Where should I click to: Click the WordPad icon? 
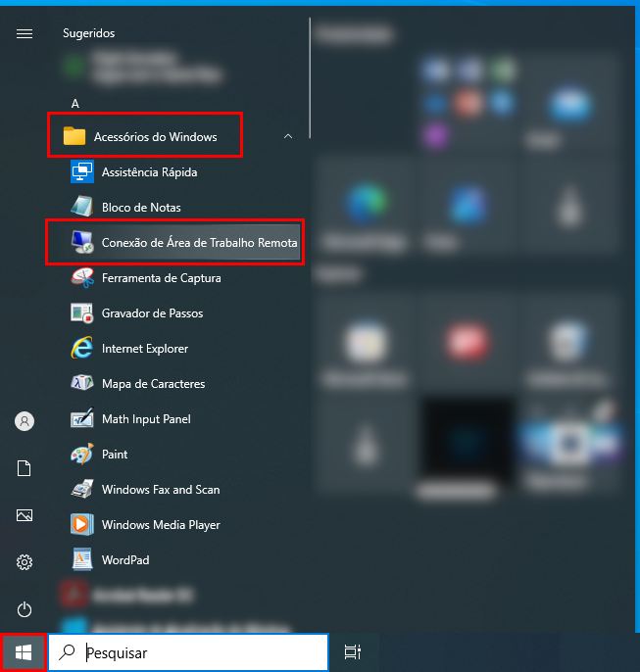point(82,559)
